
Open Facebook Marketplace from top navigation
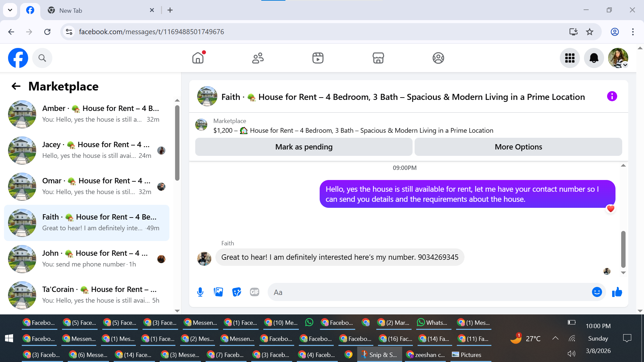pyautogui.click(x=378, y=58)
